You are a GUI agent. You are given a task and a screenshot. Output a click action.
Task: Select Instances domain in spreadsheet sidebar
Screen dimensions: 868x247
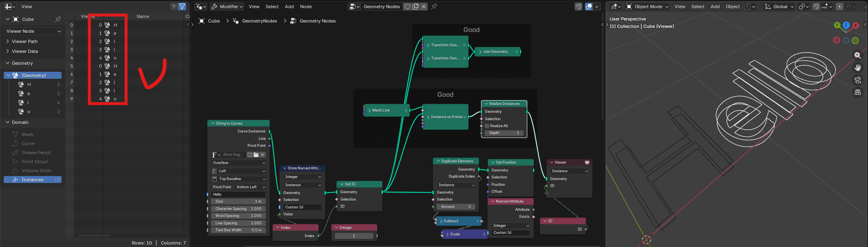coord(33,180)
